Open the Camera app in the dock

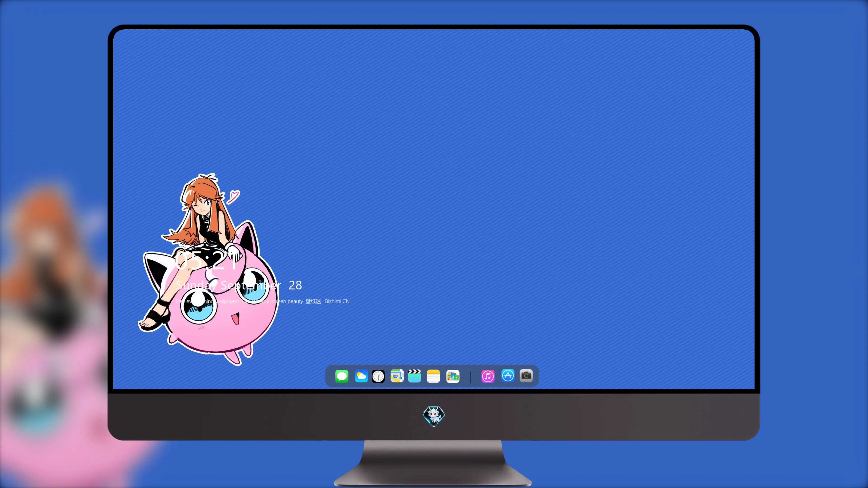tap(526, 375)
